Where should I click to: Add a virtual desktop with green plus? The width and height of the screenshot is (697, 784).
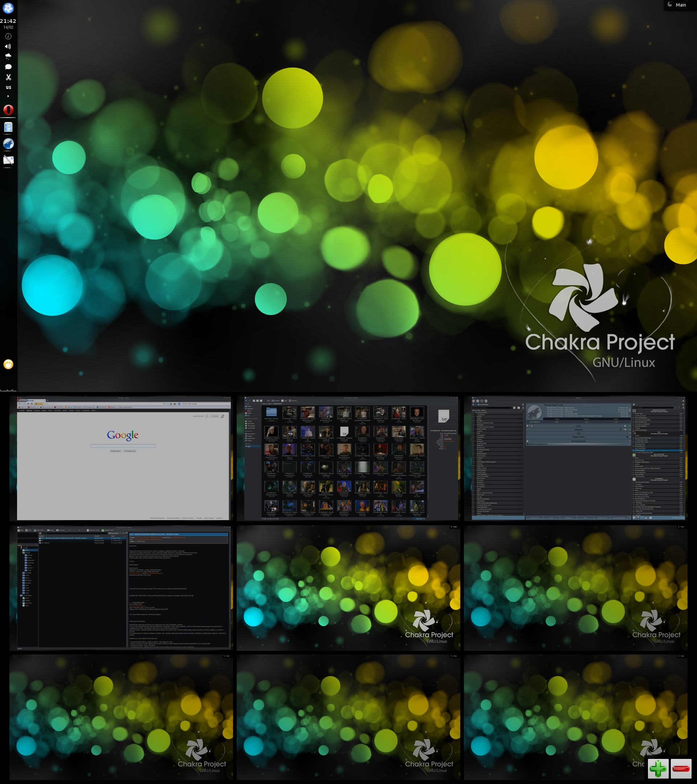[658, 768]
